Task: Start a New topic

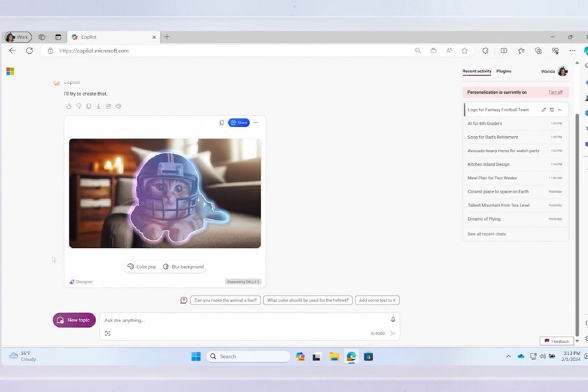Action: (x=74, y=320)
